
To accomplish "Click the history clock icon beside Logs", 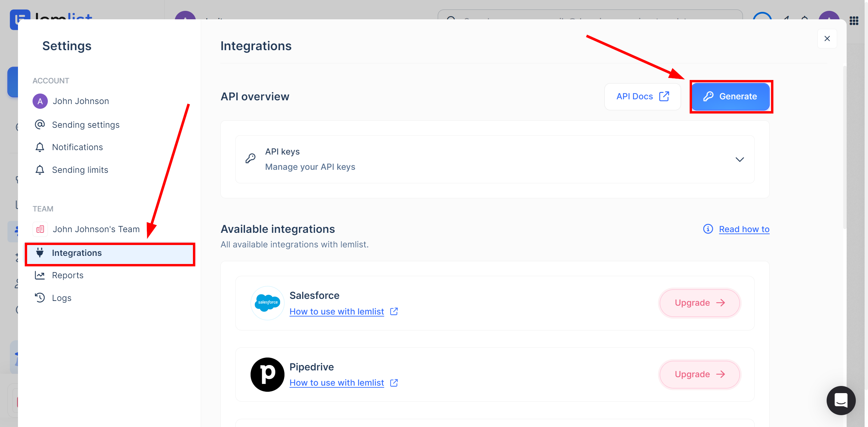I will (40, 298).
